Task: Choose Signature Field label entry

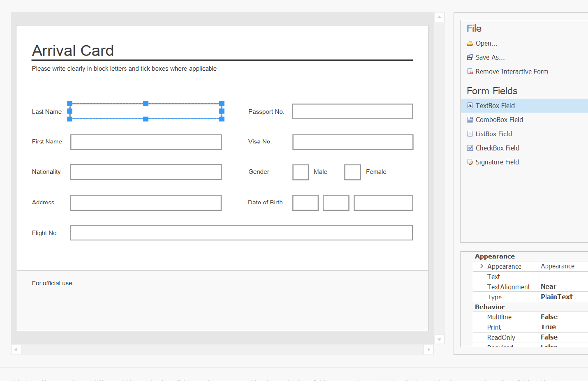Action: pyautogui.click(x=497, y=162)
